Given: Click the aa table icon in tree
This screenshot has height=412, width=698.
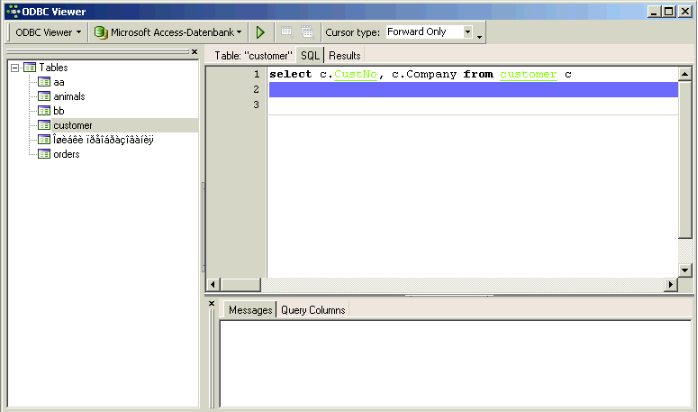Looking at the screenshot, I should 44,82.
